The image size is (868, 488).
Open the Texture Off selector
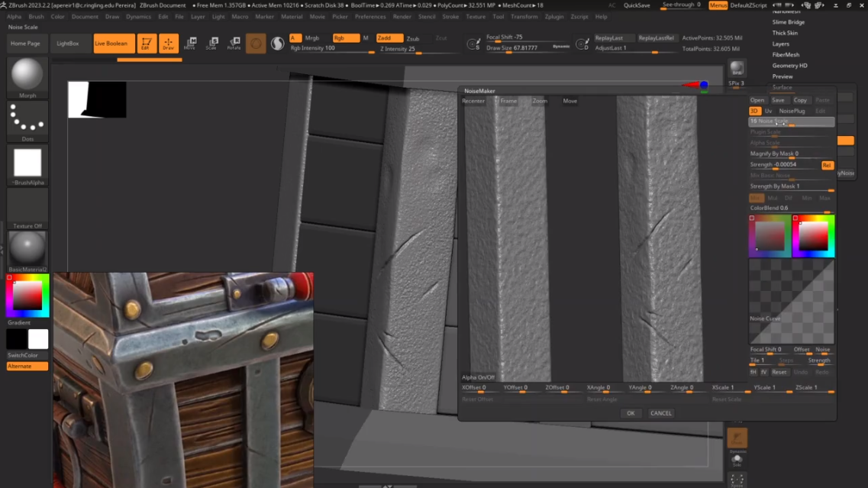27,208
